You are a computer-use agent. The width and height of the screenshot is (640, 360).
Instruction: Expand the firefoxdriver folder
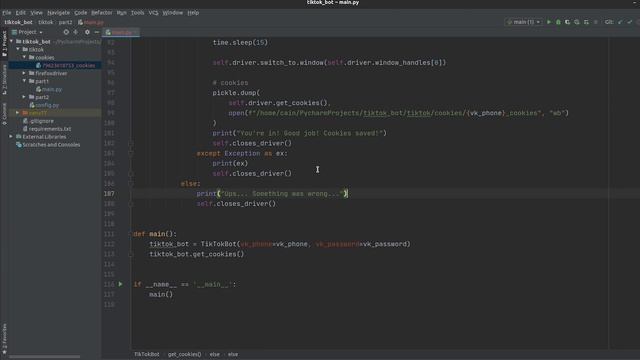point(24,73)
